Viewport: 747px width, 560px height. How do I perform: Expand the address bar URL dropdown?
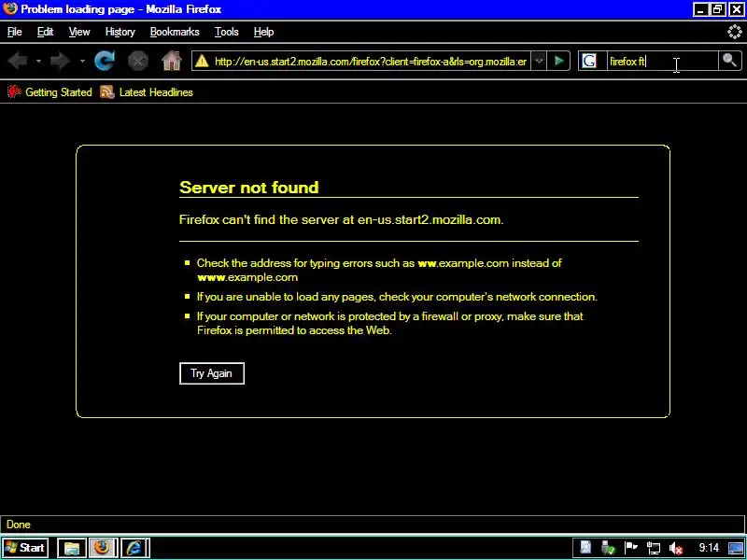click(x=539, y=61)
